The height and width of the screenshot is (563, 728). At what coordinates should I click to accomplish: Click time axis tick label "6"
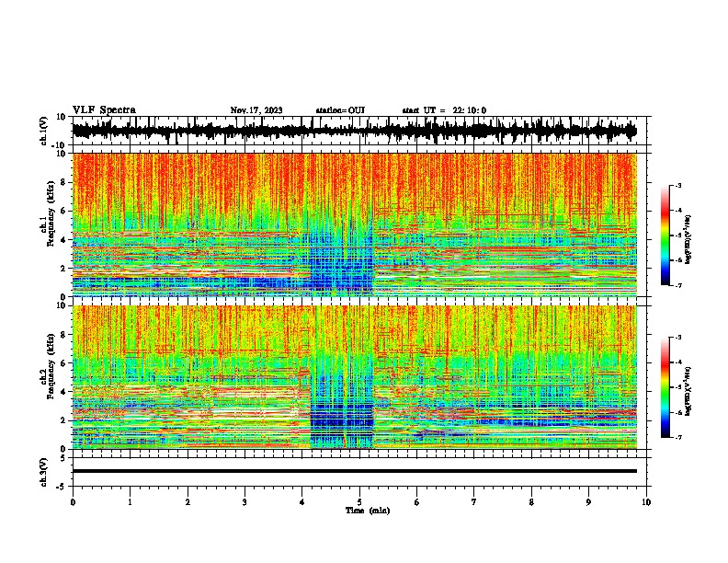417,502
